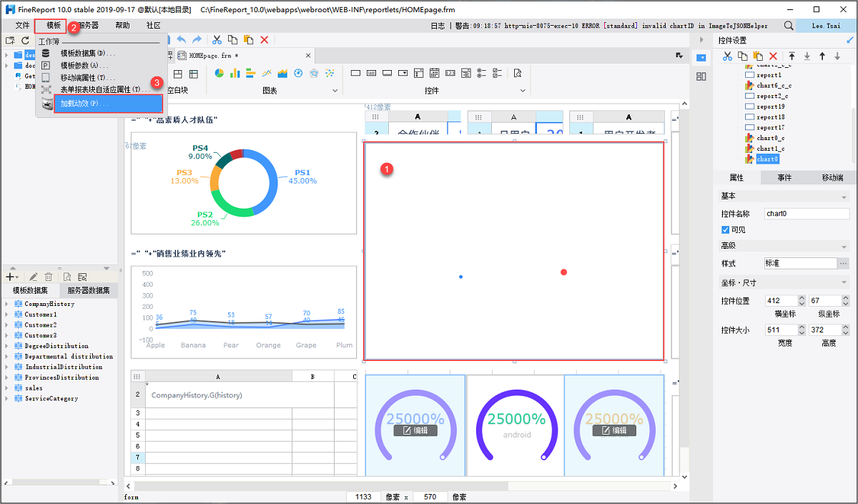The height and width of the screenshot is (504, 858).
Task: Close the HOMEpage.frm tab
Action: pyautogui.click(x=309, y=55)
